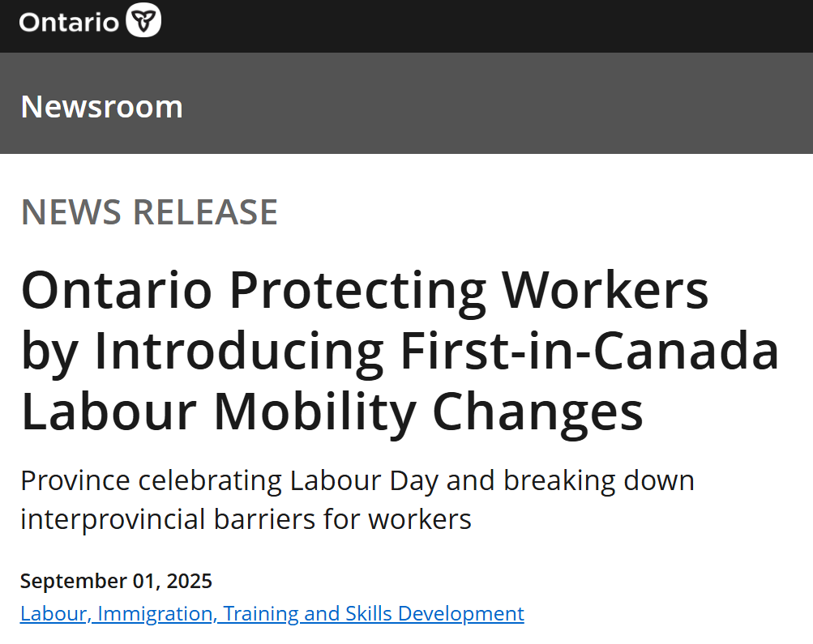Click the Ontario wordmark text
The image size is (813, 644).
coord(69,23)
